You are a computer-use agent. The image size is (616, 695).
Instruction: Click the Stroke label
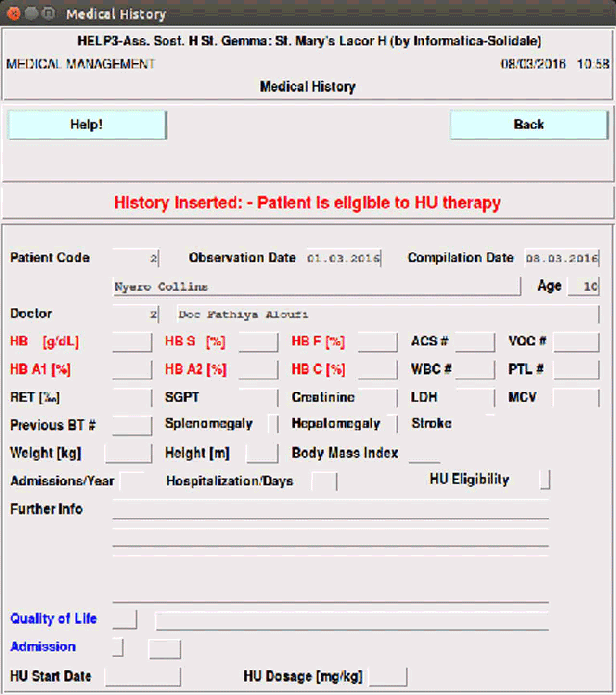tap(432, 423)
